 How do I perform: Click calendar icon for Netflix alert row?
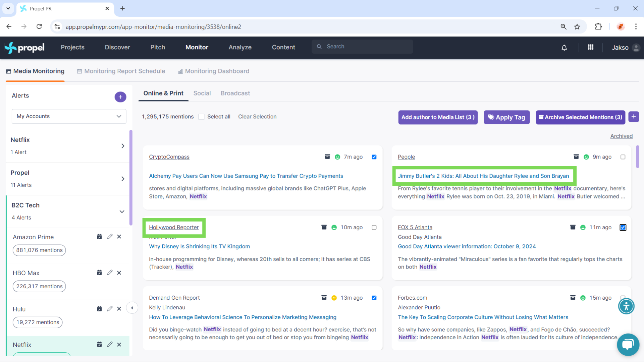[99, 345]
